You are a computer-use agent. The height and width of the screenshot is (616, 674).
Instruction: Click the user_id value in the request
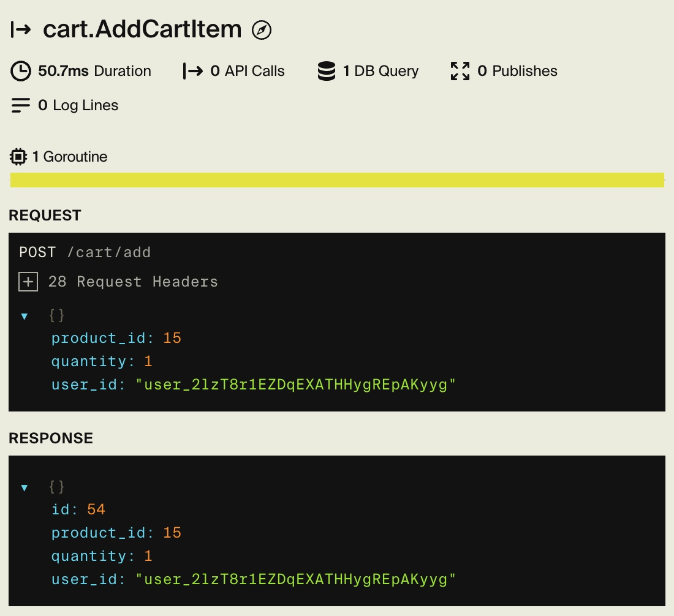[x=296, y=385]
